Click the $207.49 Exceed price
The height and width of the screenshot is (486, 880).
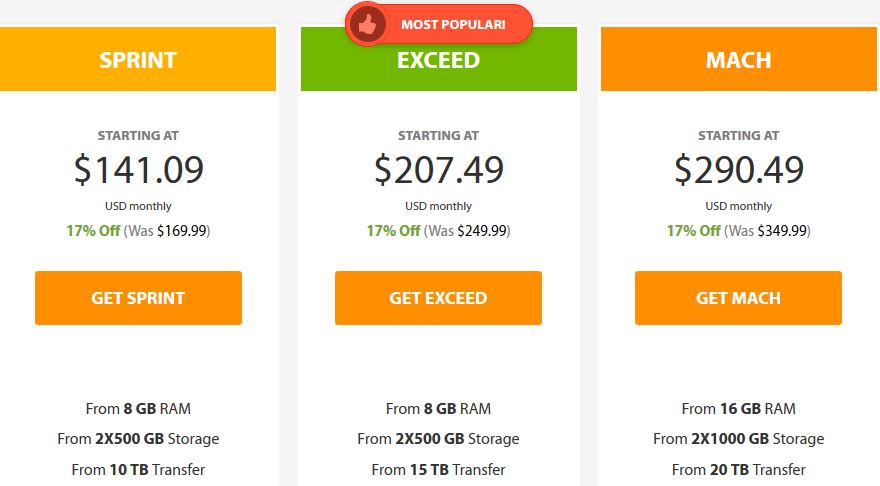[x=438, y=169]
